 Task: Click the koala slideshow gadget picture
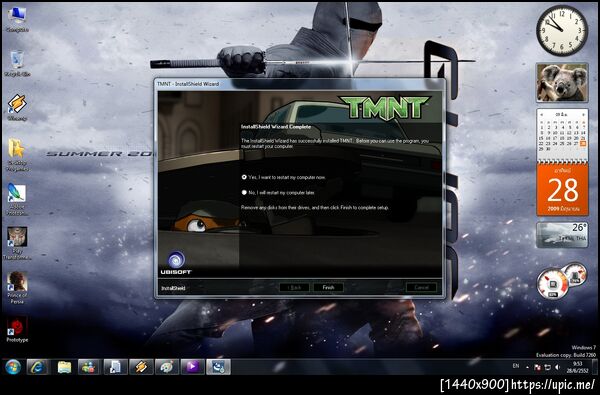pyautogui.click(x=562, y=83)
